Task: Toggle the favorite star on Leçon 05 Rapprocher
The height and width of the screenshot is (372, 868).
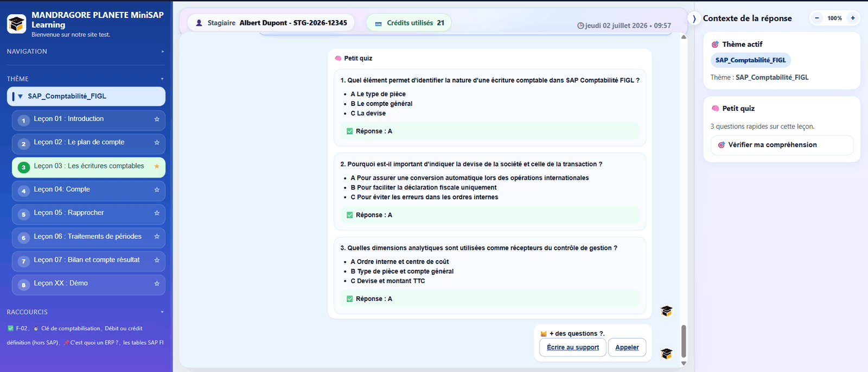Action: [x=157, y=213]
